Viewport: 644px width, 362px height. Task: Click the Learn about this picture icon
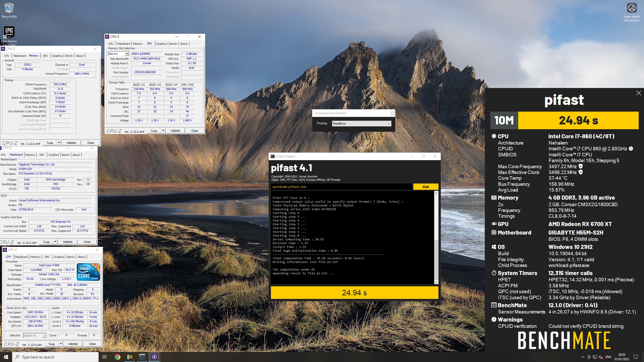pos(631,12)
